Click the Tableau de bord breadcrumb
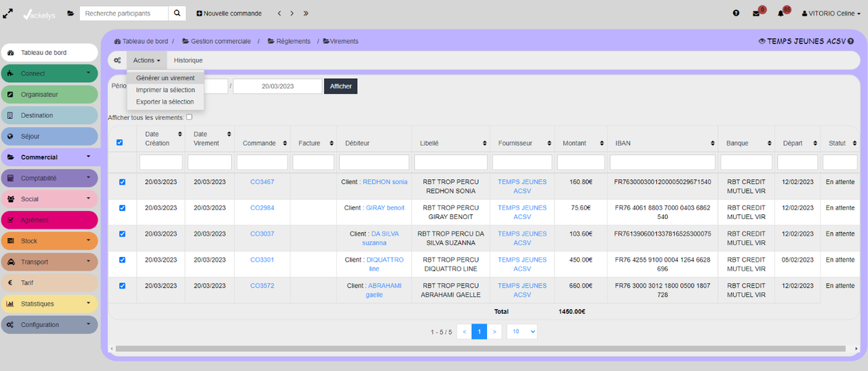 (141, 41)
